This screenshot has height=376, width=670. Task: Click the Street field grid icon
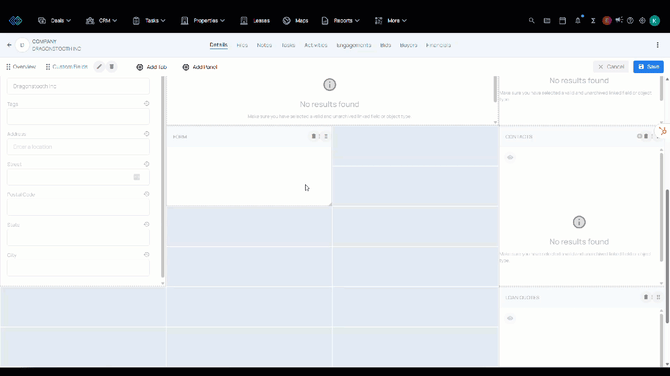[x=137, y=177]
